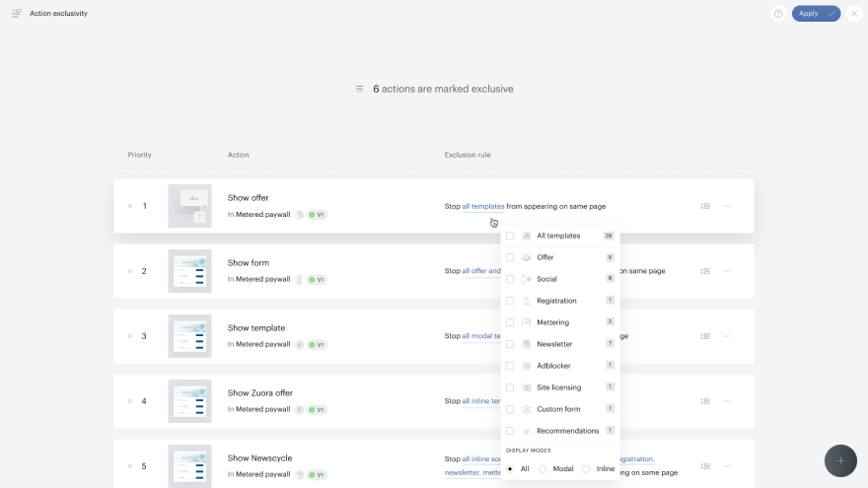
Task: Click the Apply button
Action: click(816, 13)
